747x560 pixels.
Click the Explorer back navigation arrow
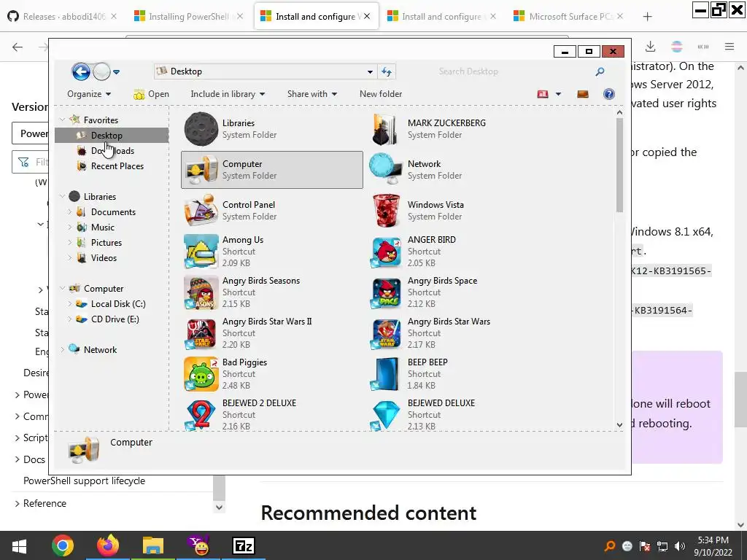click(81, 72)
